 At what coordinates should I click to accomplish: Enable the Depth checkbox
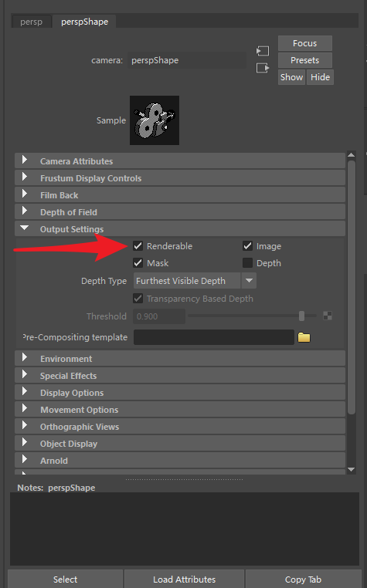247,263
